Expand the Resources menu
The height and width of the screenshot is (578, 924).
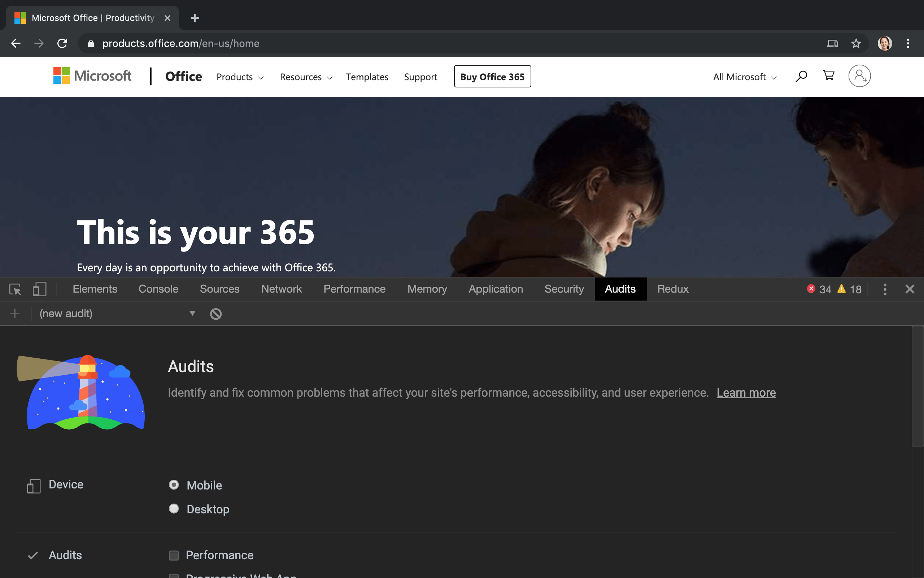click(306, 77)
